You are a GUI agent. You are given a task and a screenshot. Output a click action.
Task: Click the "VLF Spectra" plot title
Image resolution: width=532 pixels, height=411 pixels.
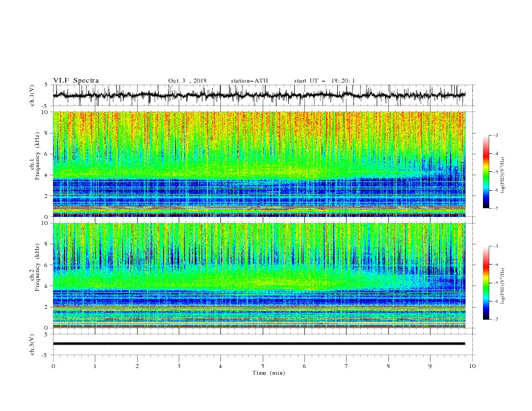pyautogui.click(x=76, y=81)
